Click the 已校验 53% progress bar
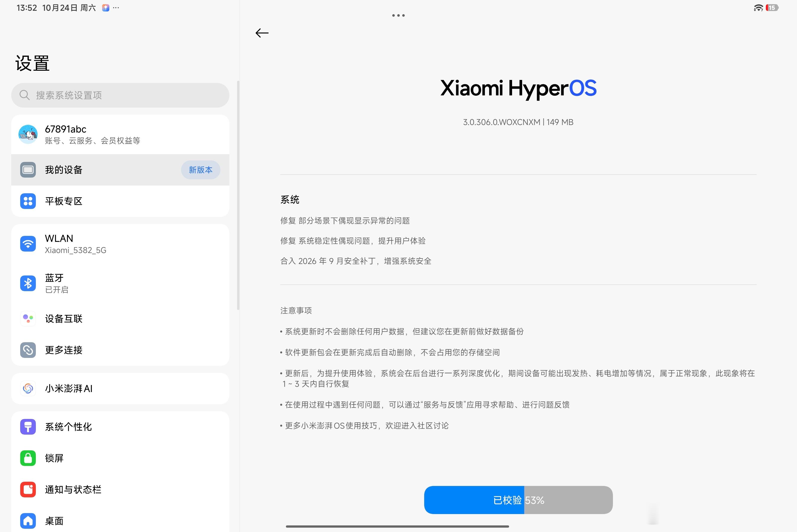 [518, 500]
